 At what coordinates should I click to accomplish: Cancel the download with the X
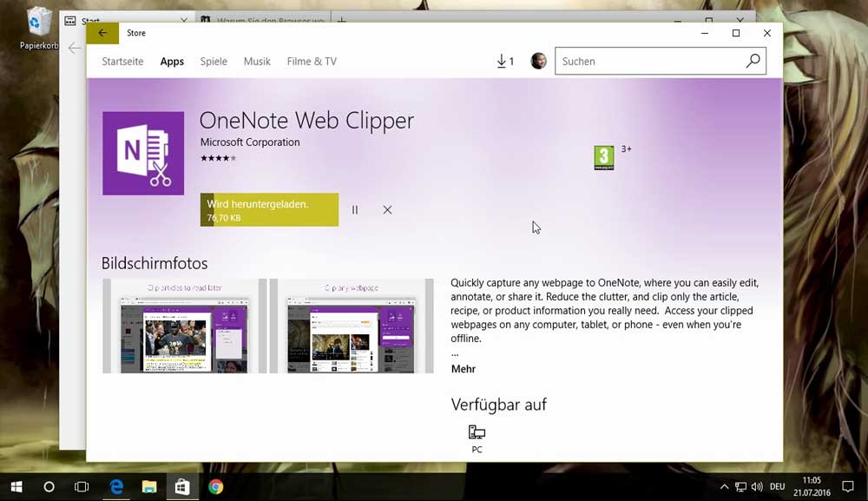387,210
